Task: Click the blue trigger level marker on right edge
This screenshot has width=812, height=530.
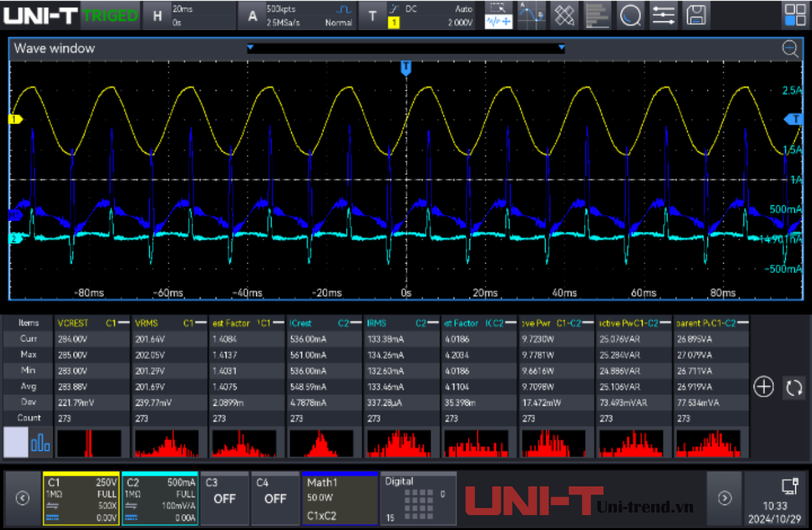Action: click(x=795, y=120)
